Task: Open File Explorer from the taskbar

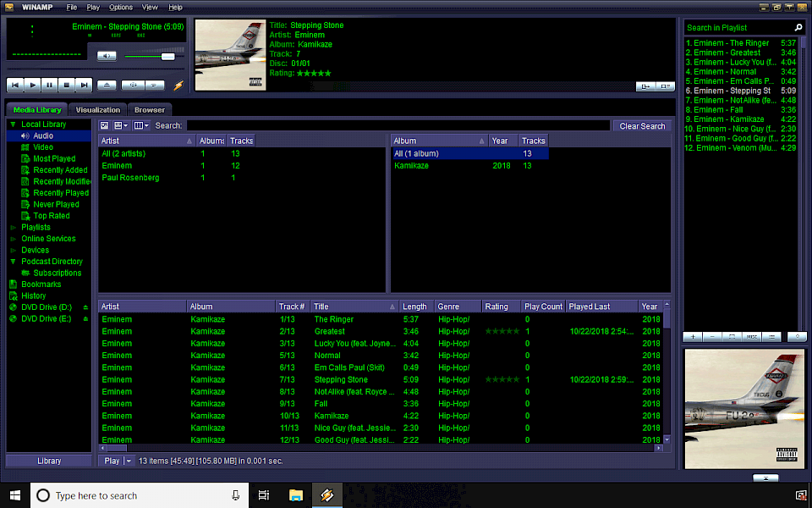Action: [x=296, y=495]
